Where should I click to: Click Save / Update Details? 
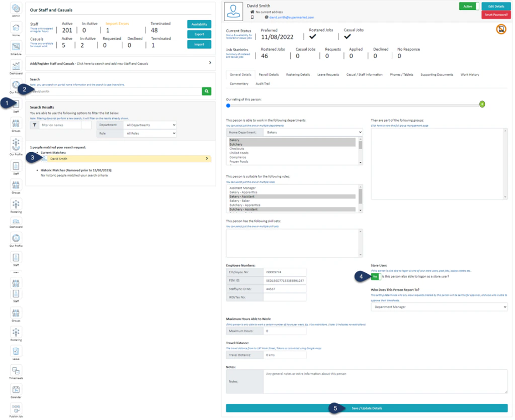point(367,408)
